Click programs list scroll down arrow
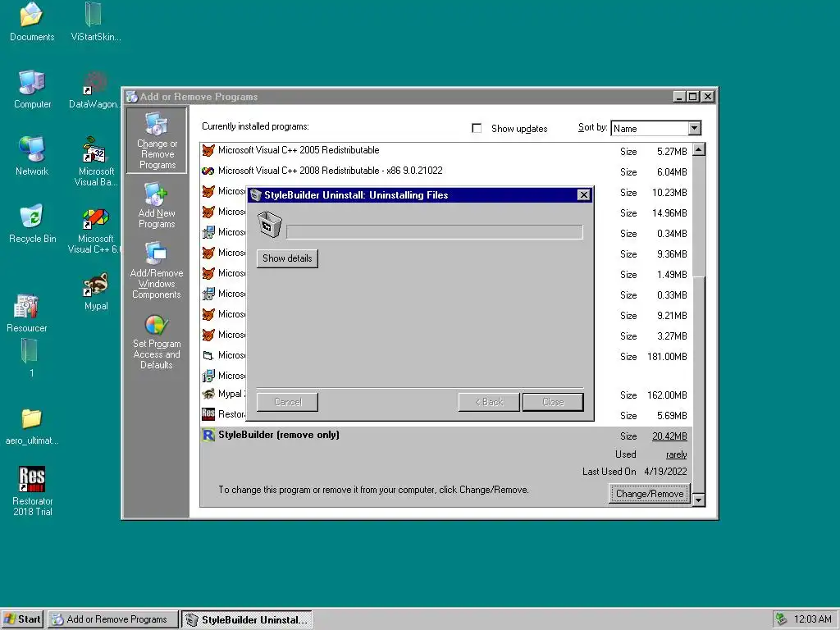 tap(699, 500)
